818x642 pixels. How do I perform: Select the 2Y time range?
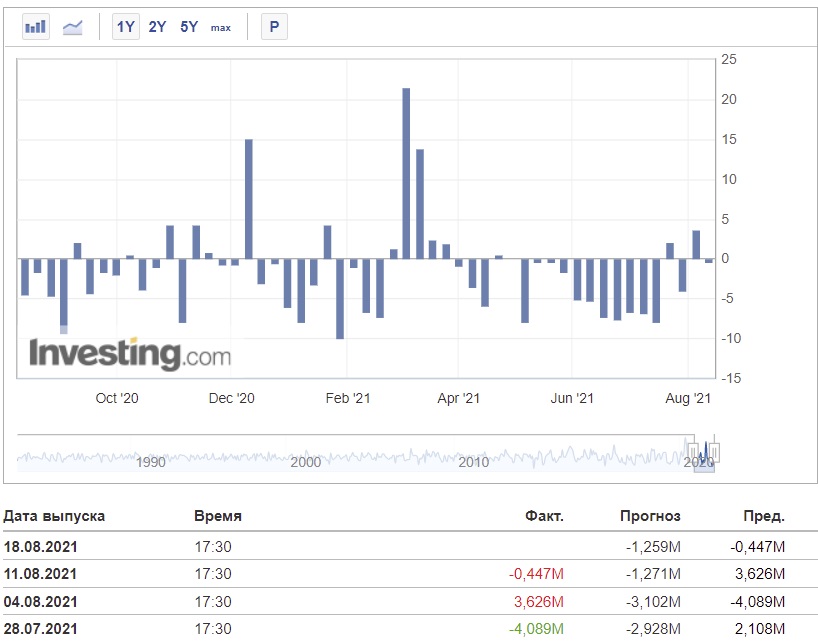tap(157, 27)
